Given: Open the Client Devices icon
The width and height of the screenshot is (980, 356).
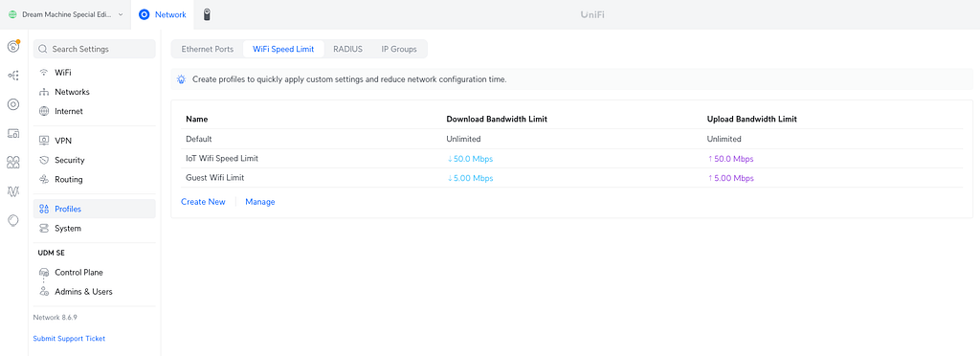Looking at the screenshot, I should [x=13, y=133].
